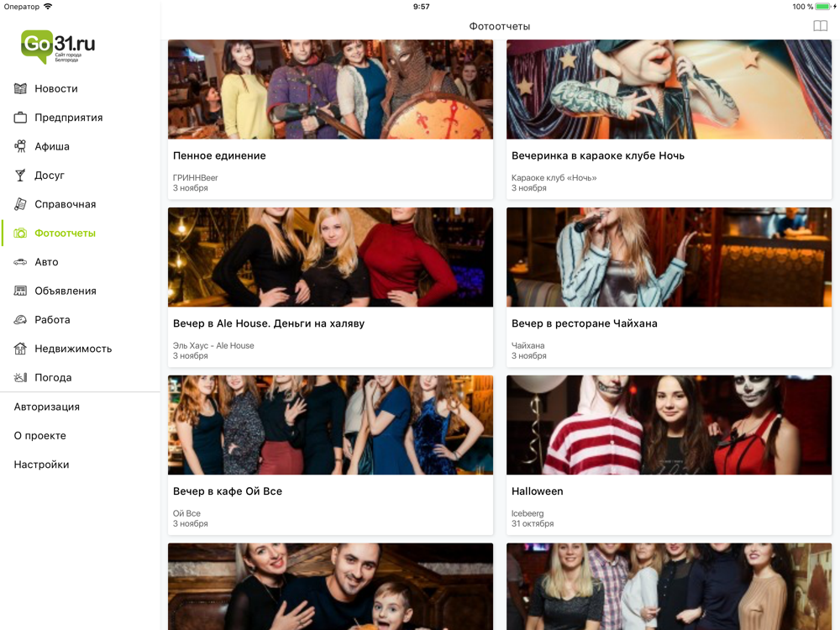This screenshot has width=840, height=630.
Task: Open the Ой Все cafe evening photo
Action: coord(330,425)
